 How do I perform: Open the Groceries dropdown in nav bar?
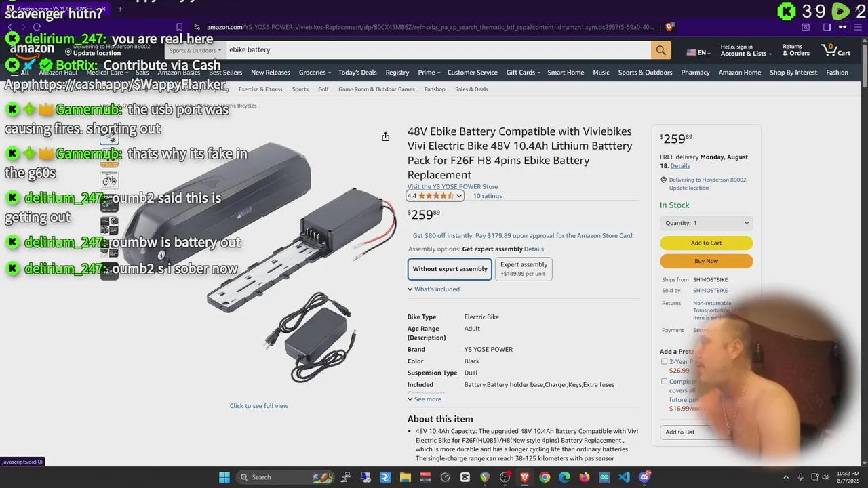point(315,73)
